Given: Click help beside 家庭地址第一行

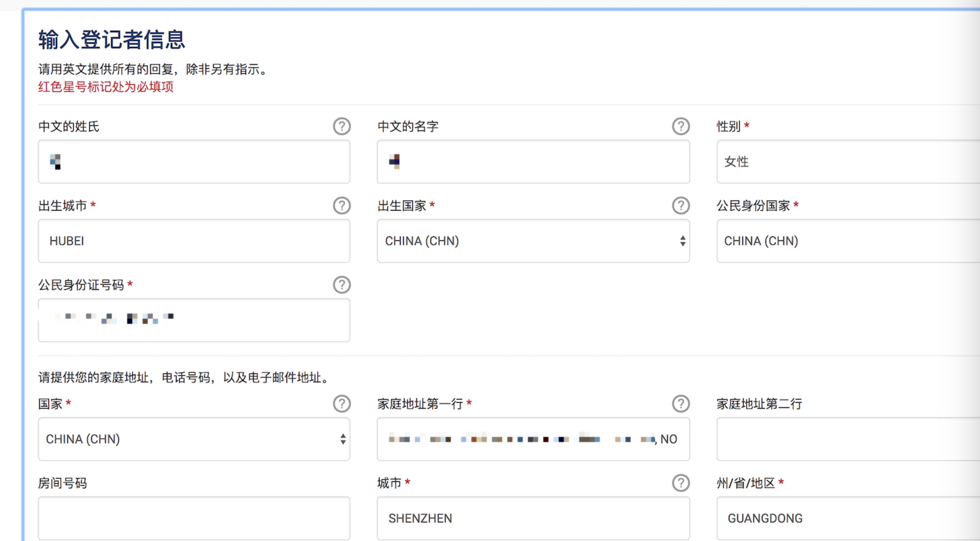Looking at the screenshot, I should tap(681, 404).
